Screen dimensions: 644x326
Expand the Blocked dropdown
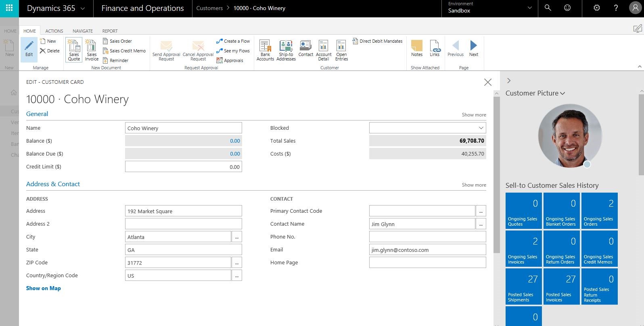click(481, 128)
